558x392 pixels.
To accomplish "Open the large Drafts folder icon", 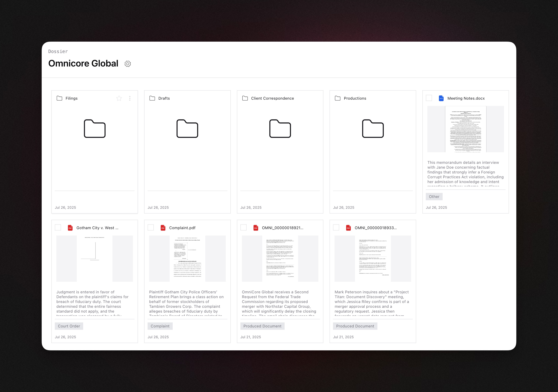I will (187, 128).
